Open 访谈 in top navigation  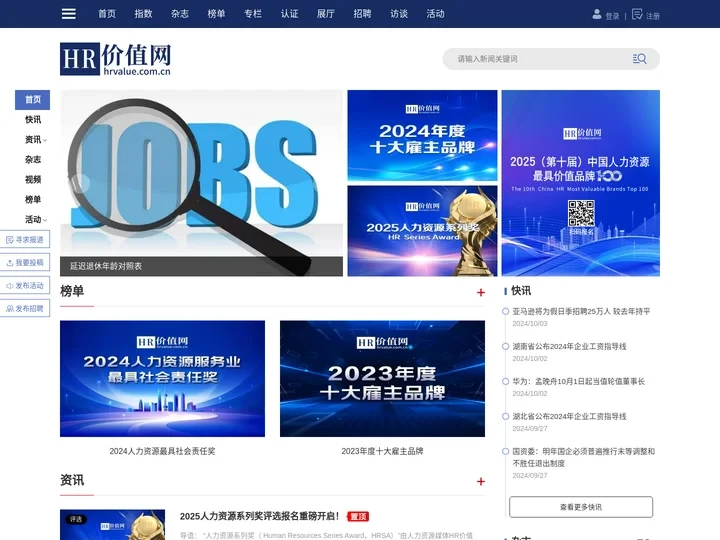(x=399, y=14)
